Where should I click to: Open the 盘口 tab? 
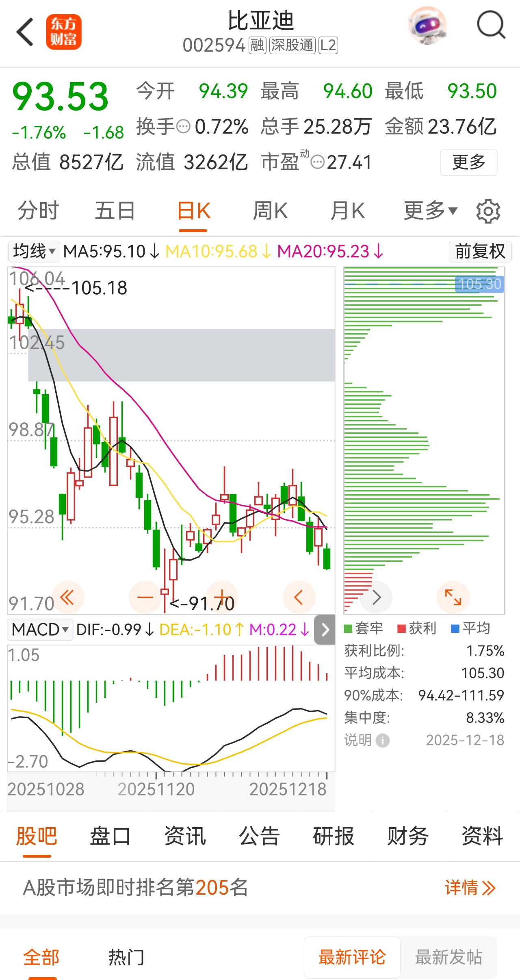point(110,837)
